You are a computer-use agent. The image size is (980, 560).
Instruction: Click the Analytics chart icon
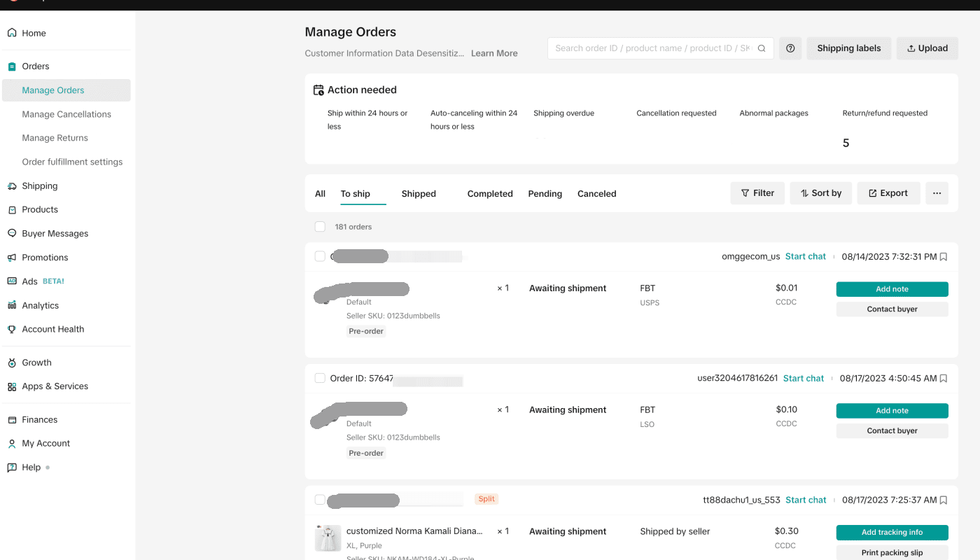[12, 305]
